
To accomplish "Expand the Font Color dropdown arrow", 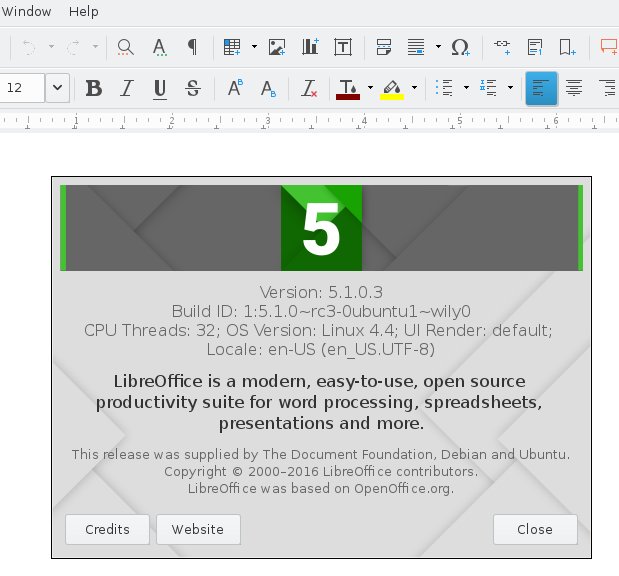I will [370, 88].
